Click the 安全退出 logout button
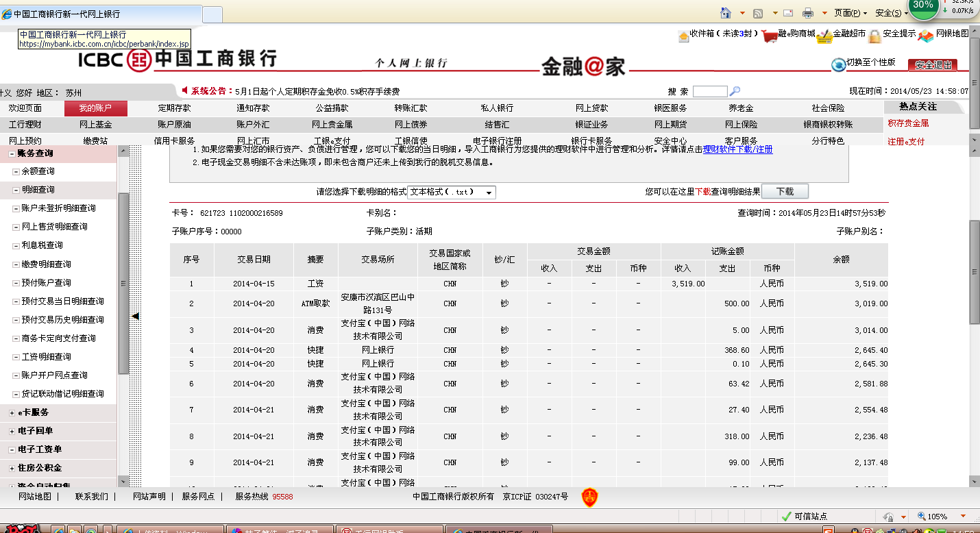This screenshot has width=980, height=533. (x=933, y=65)
